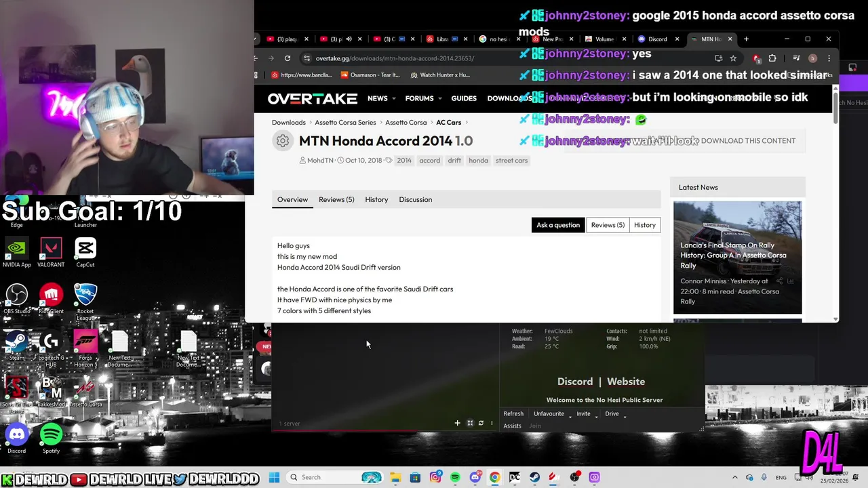868x488 pixels.
Task: Show hidden system tray icons
Action: click(734, 477)
